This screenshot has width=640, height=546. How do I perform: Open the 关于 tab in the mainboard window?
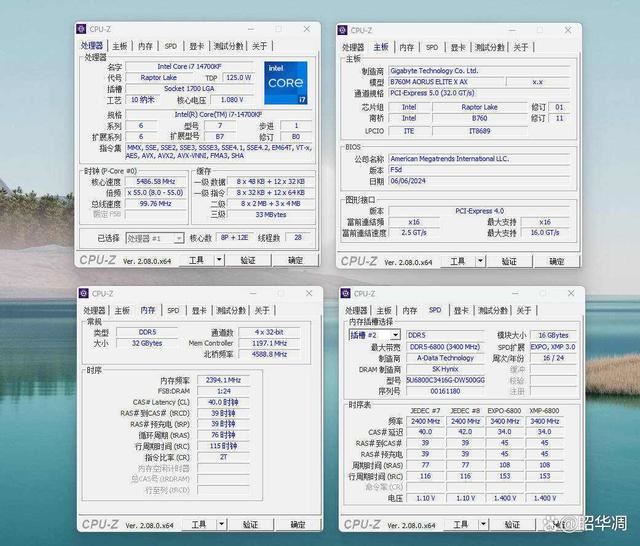(x=521, y=47)
